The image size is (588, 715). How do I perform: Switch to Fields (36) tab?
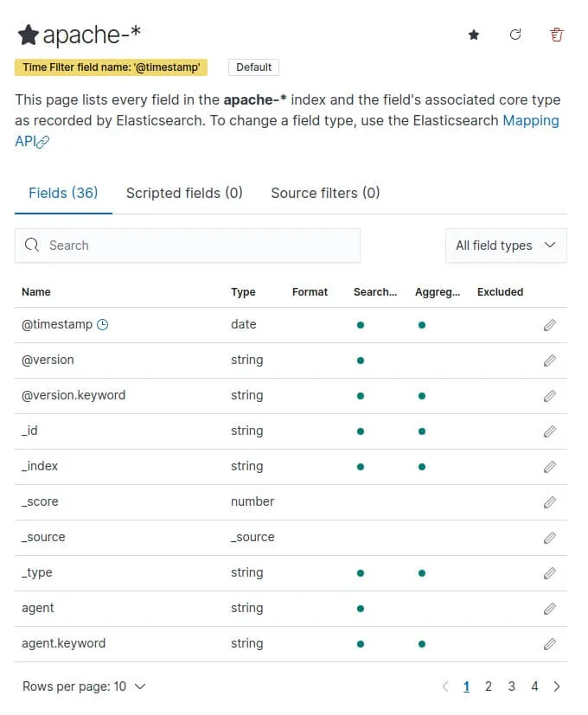[63, 193]
